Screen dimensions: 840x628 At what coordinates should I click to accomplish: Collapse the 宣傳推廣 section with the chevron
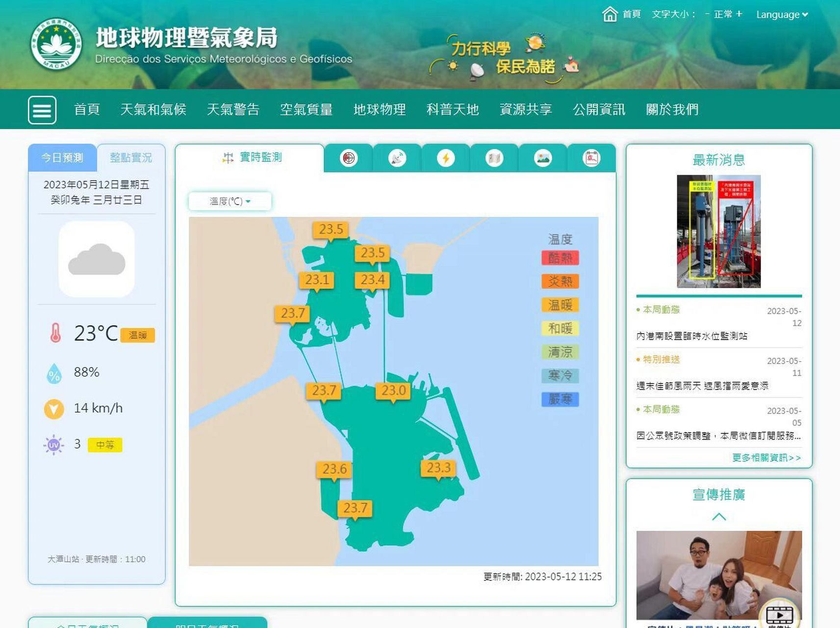tap(719, 517)
